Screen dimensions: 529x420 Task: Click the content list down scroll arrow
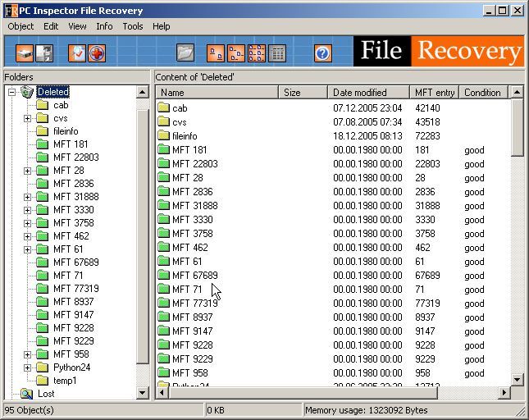point(518,379)
